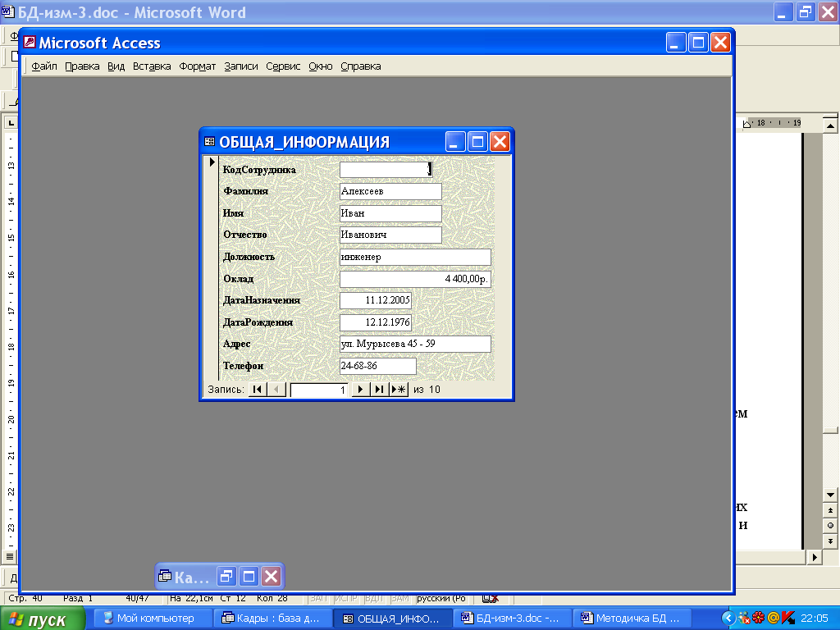Close the ОБЩАЯ_ИНФОРМАЦИЯ form window
Viewport: 840px width, 630px height.
point(500,142)
